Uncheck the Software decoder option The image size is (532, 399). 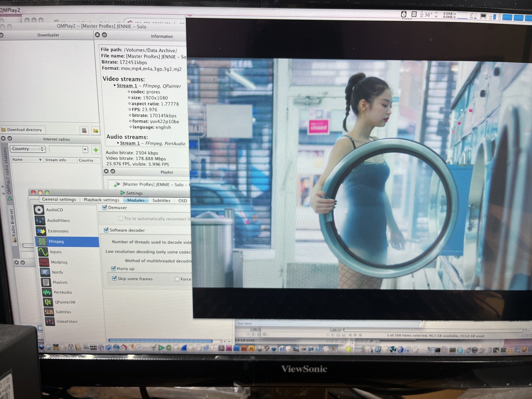(x=106, y=230)
